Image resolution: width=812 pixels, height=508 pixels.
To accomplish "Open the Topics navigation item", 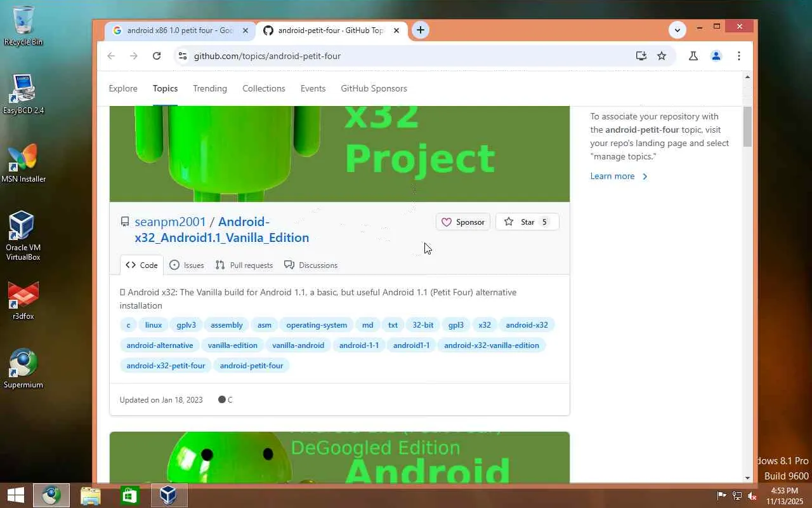I will pyautogui.click(x=165, y=88).
